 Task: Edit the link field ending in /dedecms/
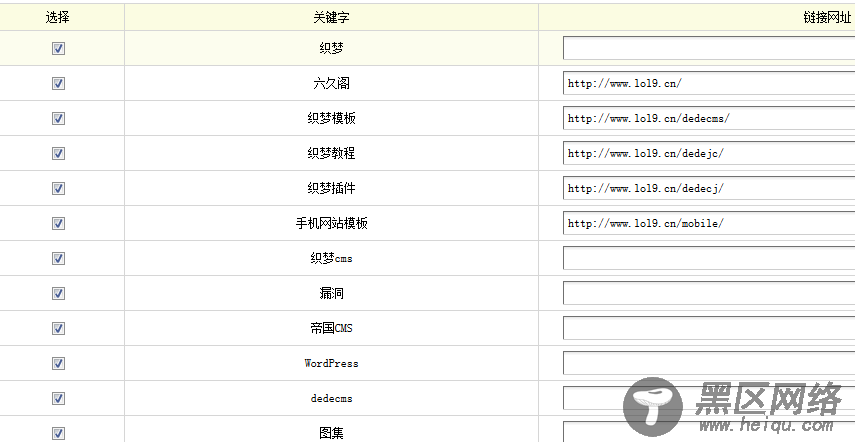[x=709, y=118]
